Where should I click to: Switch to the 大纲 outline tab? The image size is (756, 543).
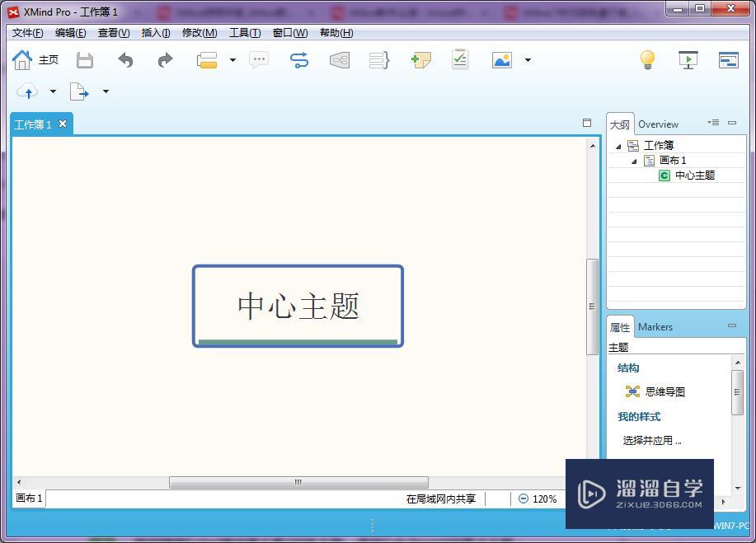pos(619,124)
